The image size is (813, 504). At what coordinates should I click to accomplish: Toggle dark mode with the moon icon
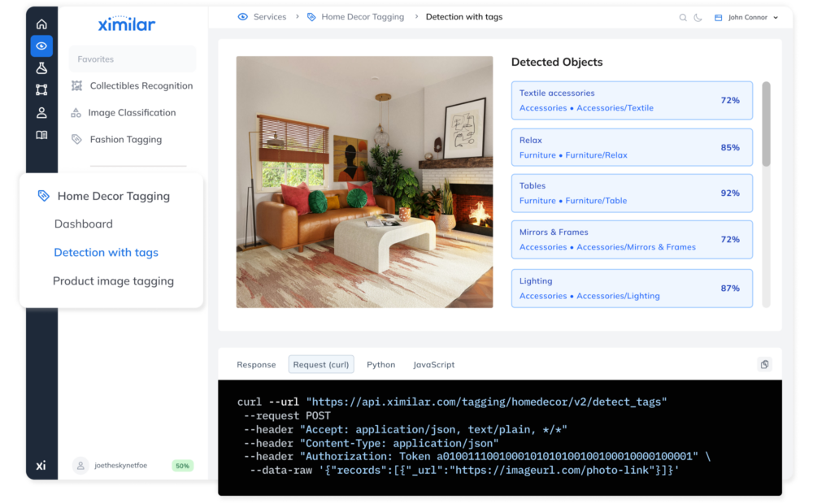coord(698,16)
